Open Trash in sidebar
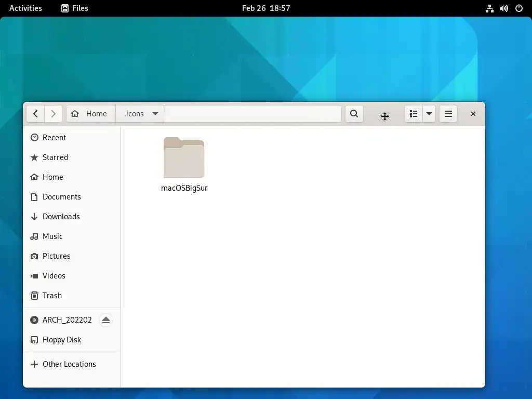This screenshot has height=399, width=532. coord(72,296)
